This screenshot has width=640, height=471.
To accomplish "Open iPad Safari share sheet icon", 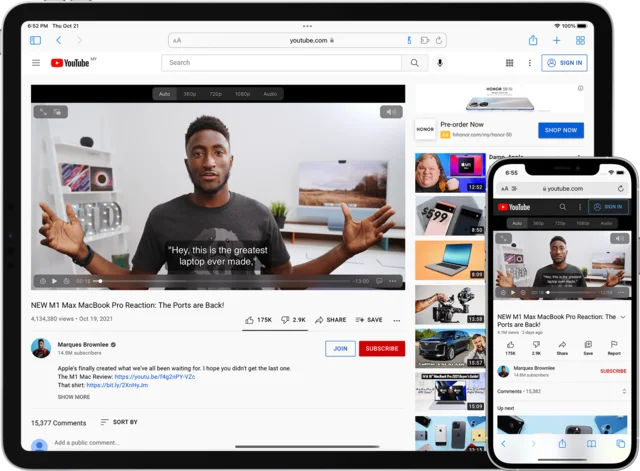I will click(x=533, y=40).
